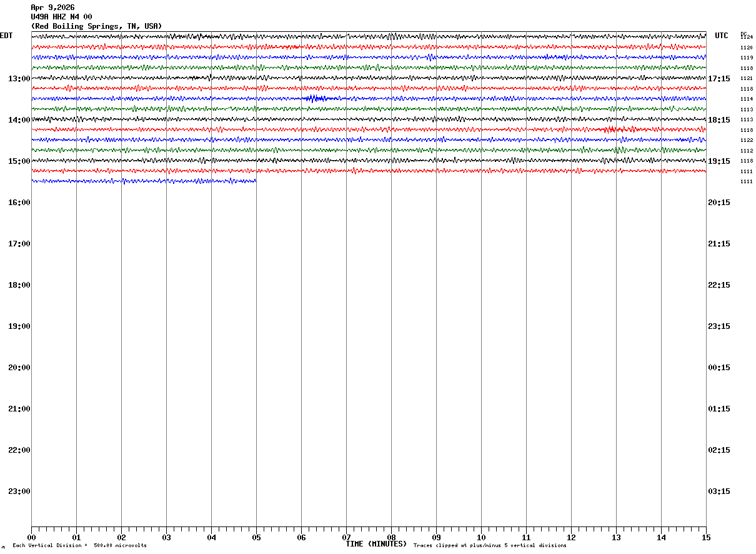Click the '15:00' EDT hour label
The height and width of the screenshot is (554, 756).
[19, 161]
